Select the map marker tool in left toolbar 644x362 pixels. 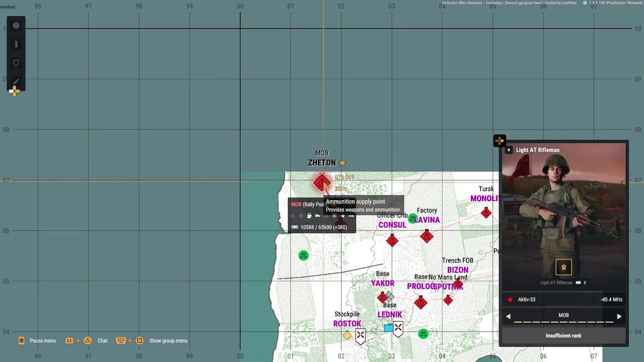point(16,63)
